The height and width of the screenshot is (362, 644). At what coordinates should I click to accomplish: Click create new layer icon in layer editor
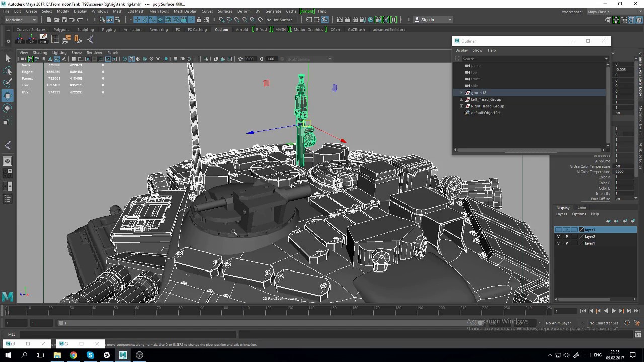pyautogui.click(x=625, y=221)
